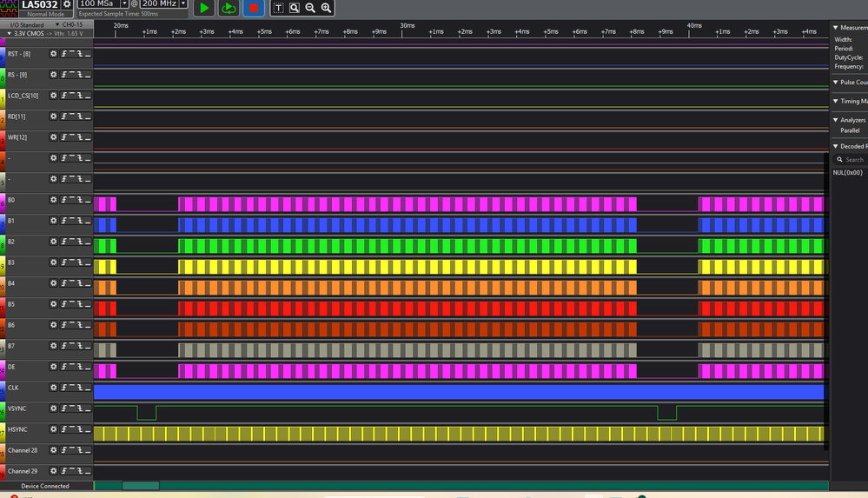Zoom out the waveform view
The image size is (868, 498).
pos(310,8)
